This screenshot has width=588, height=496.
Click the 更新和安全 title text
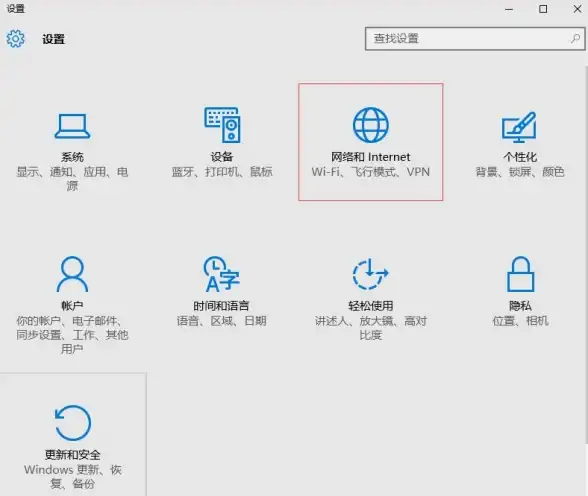pyautogui.click(x=72, y=455)
